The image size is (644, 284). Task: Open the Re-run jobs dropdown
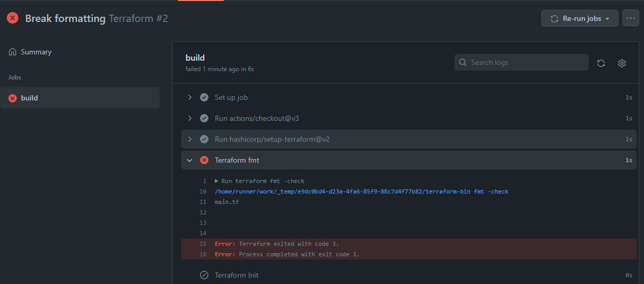[580, 18]
